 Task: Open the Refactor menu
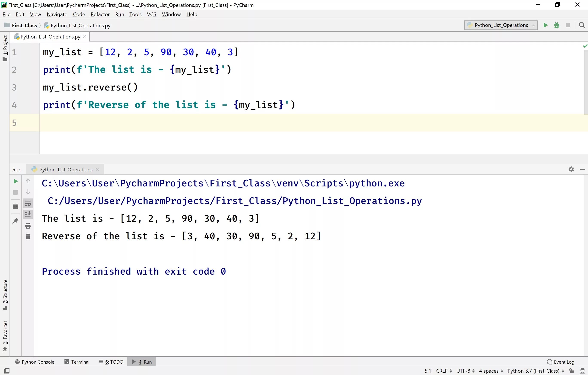pyautogui.click(x=100, y=14)
